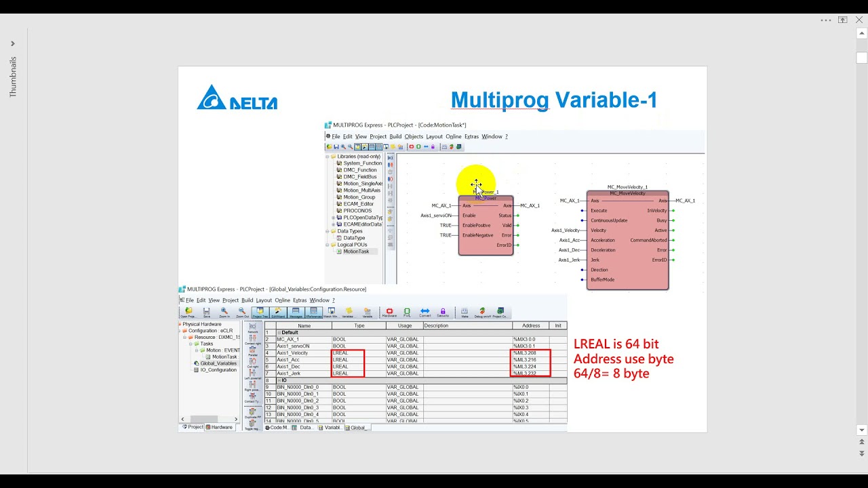Collapse the Tasks tree node

pos(191,344)
